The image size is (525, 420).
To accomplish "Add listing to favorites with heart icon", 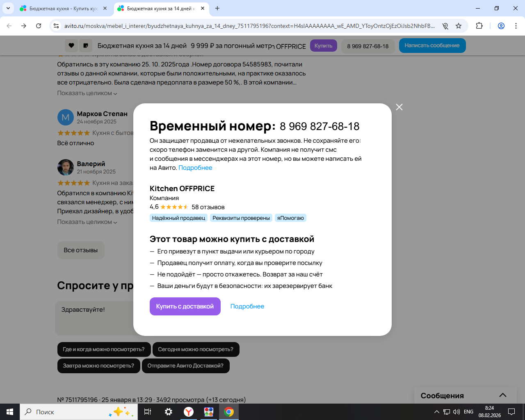I will 71,46.
